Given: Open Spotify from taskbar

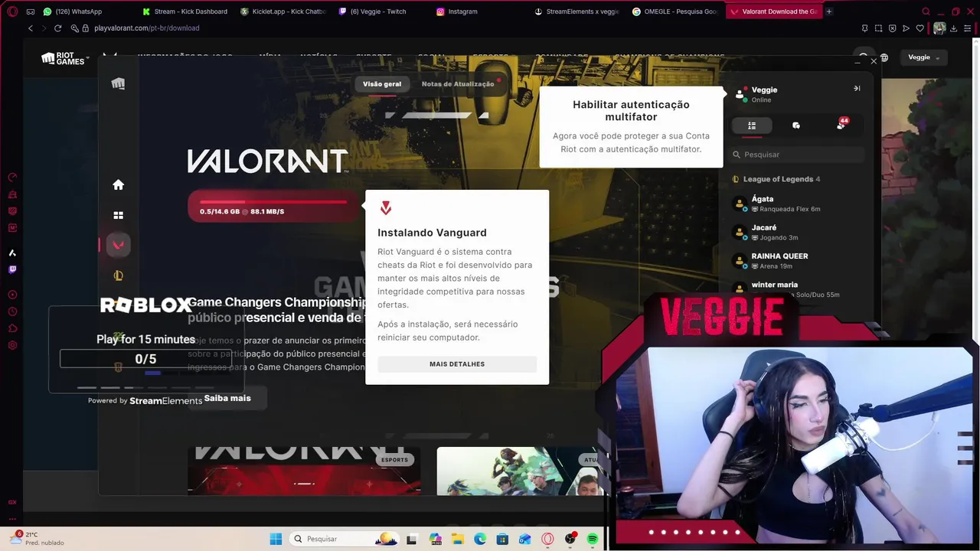Looking at the screenshot, I should coord(592,539).
